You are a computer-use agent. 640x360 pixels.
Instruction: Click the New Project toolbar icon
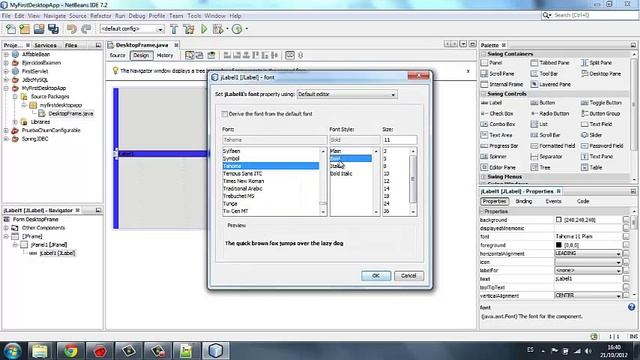(24, 29)
